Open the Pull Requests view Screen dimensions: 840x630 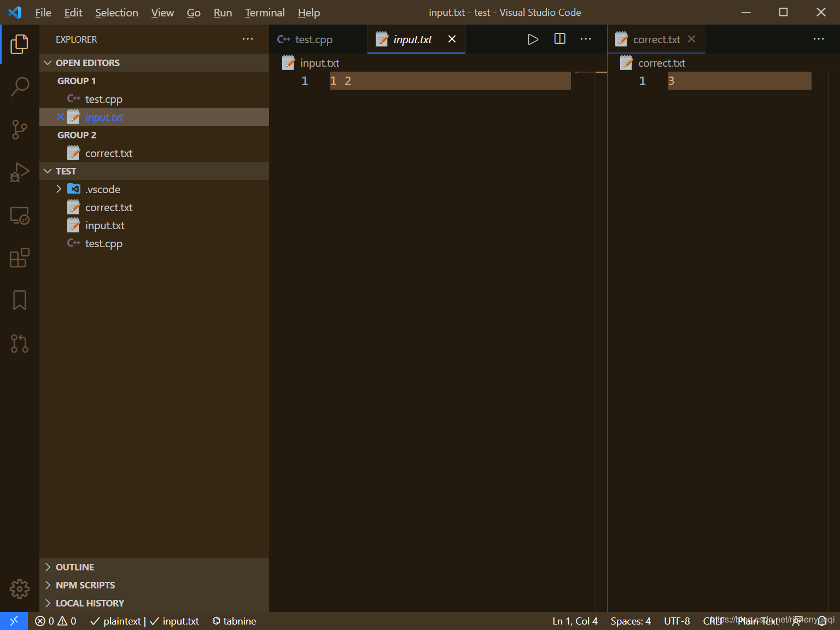pos(20,343)
